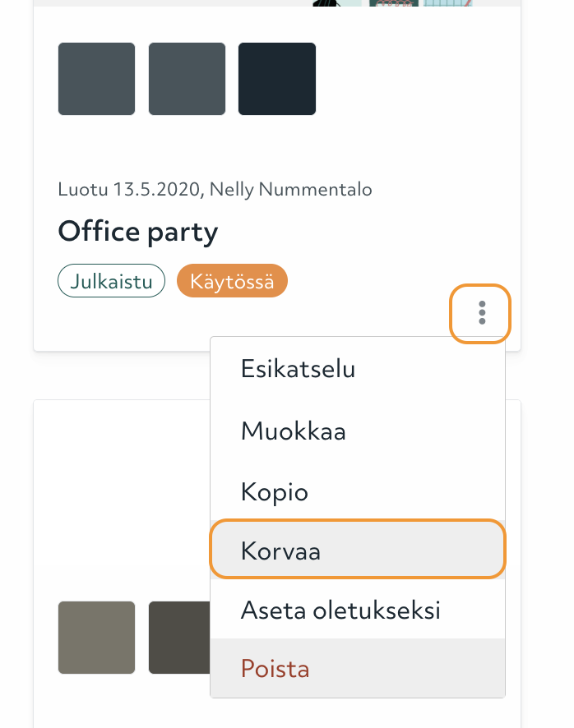574x728 pixels.
Task: Select the second gray swatch in Office party card
Action: [x=187, y=79]
